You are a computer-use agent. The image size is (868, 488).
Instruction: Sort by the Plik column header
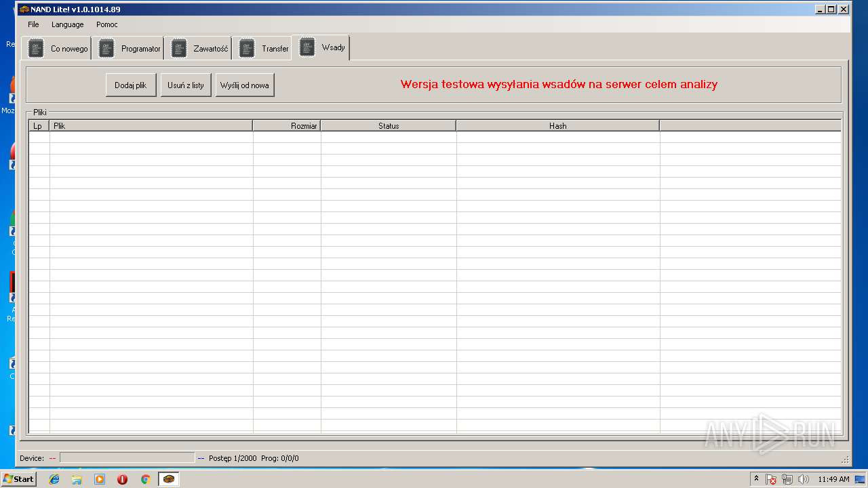[151, 125]
